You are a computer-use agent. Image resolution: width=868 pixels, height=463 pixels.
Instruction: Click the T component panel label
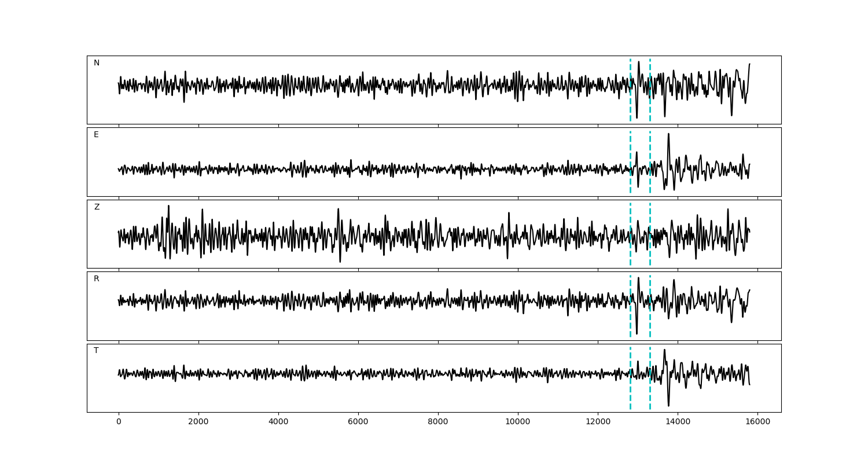click(x=96, y=351)
